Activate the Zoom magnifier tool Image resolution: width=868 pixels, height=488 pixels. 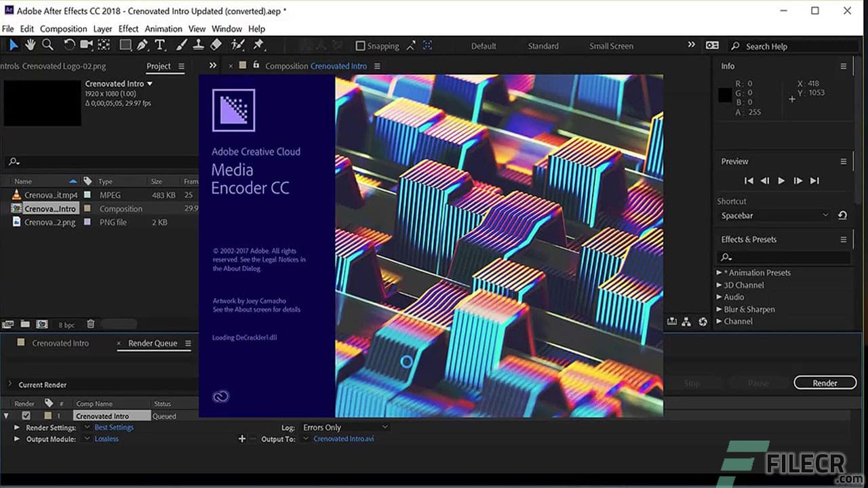click(47, 45)
